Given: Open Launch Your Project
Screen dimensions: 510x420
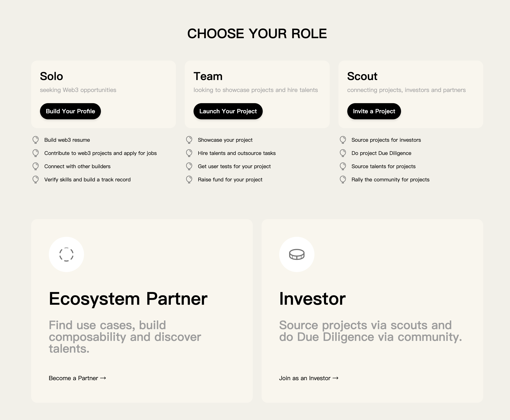Looking at the screenshot, I should pos(228,111).
